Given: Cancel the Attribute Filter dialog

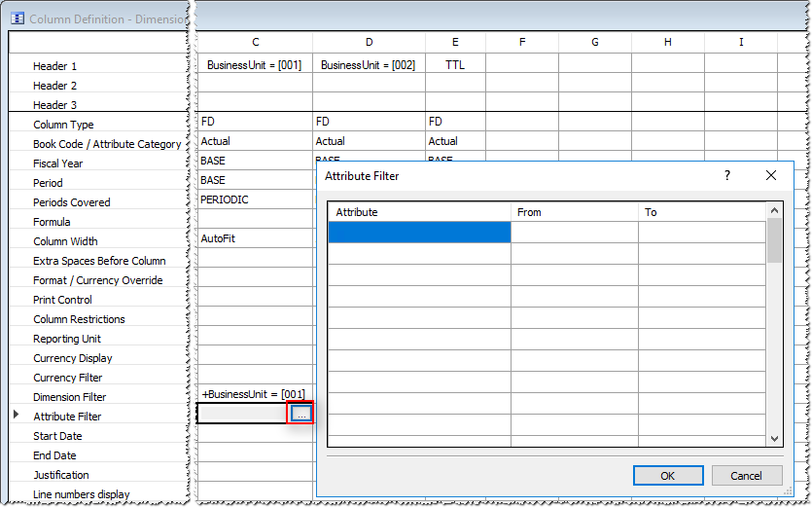Looking at the screenshot, I should (746, 476).
